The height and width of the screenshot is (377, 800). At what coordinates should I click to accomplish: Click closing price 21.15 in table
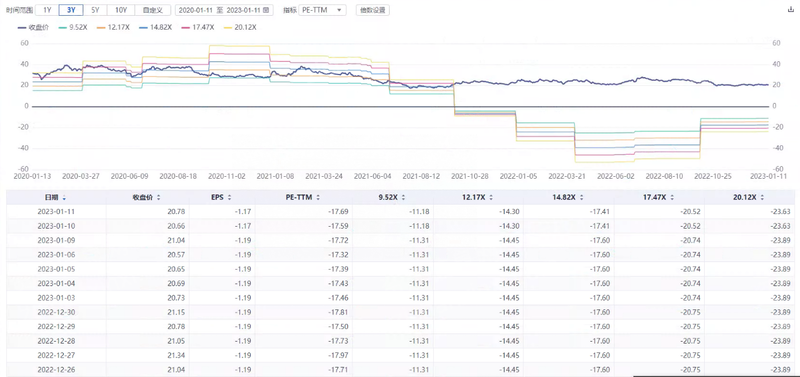[x=176, y=312]
